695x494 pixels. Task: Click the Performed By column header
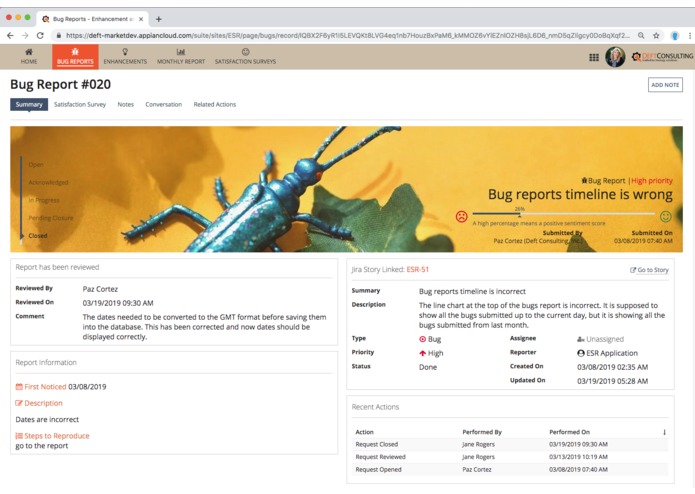pyautogui.click(x=482, y=432)
